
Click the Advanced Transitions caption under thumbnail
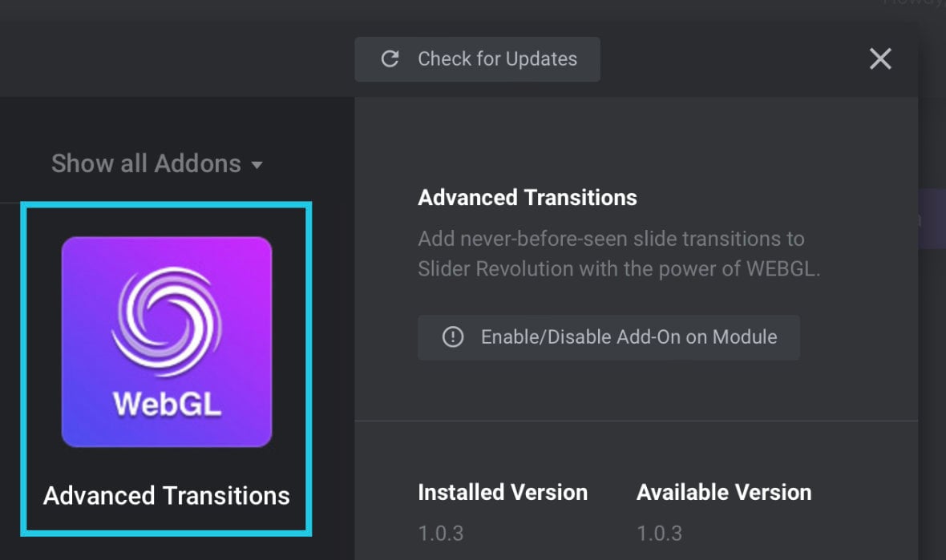click(x=167, y=496)
